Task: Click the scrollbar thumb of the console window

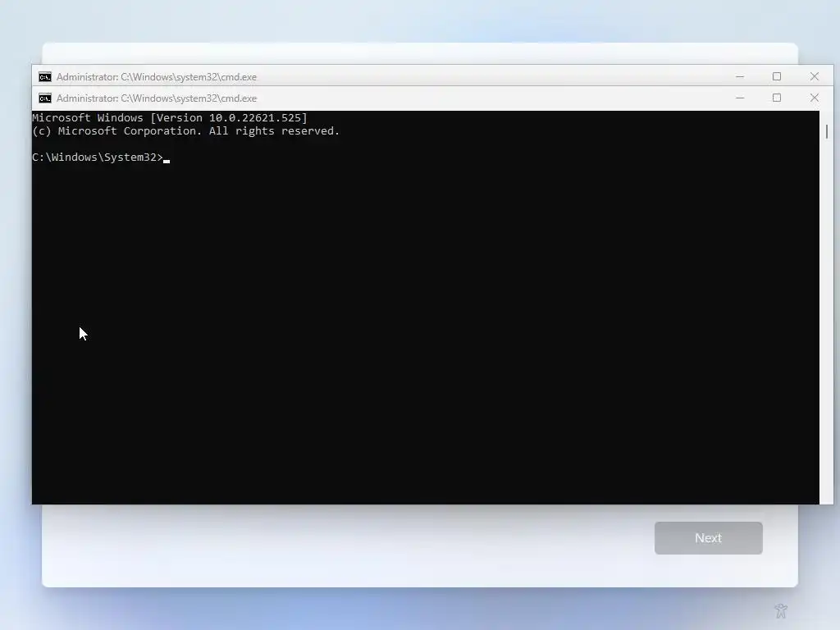Action: click(827, 131)
